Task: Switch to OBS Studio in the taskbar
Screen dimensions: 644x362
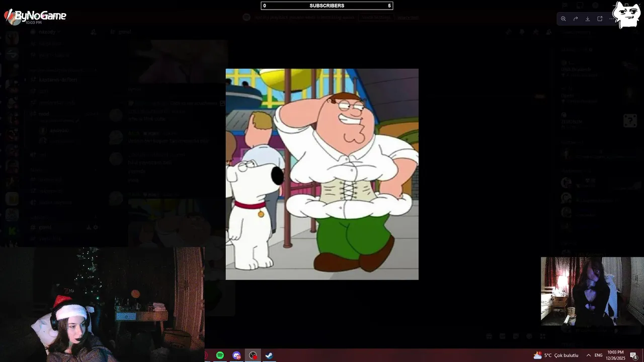Action: tap(253, 355)
